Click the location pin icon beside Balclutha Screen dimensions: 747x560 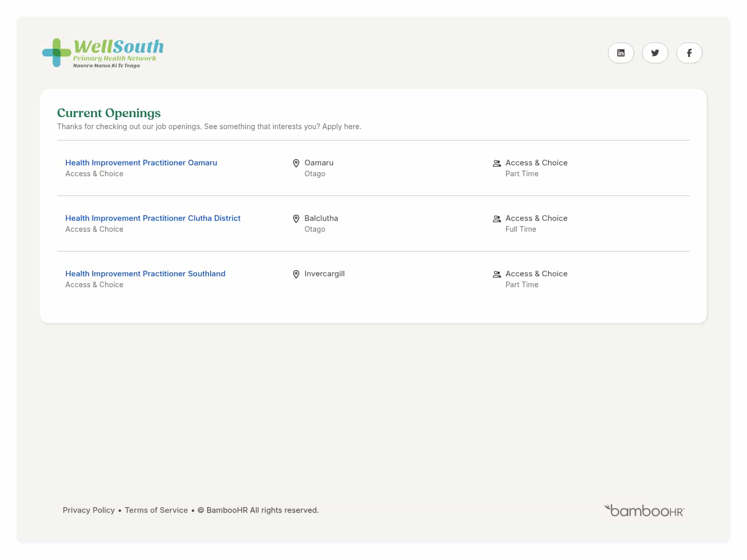point(296,219)
